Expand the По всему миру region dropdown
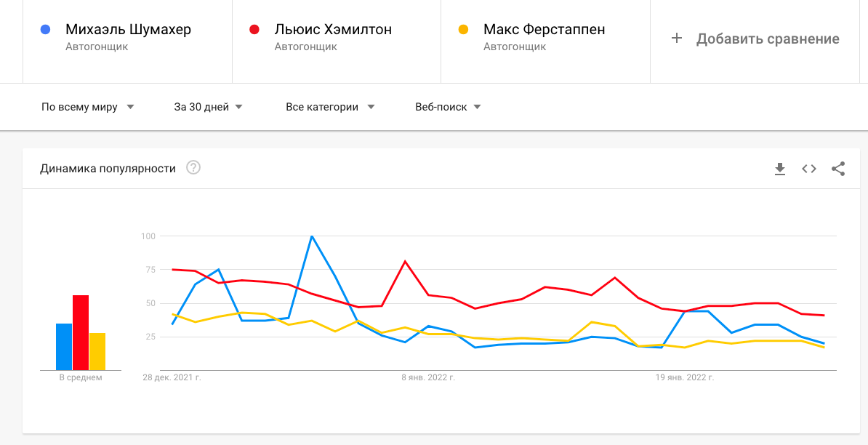Image resolution: width=868 pixels, height=445 pixels. click(x=87, y=107)
